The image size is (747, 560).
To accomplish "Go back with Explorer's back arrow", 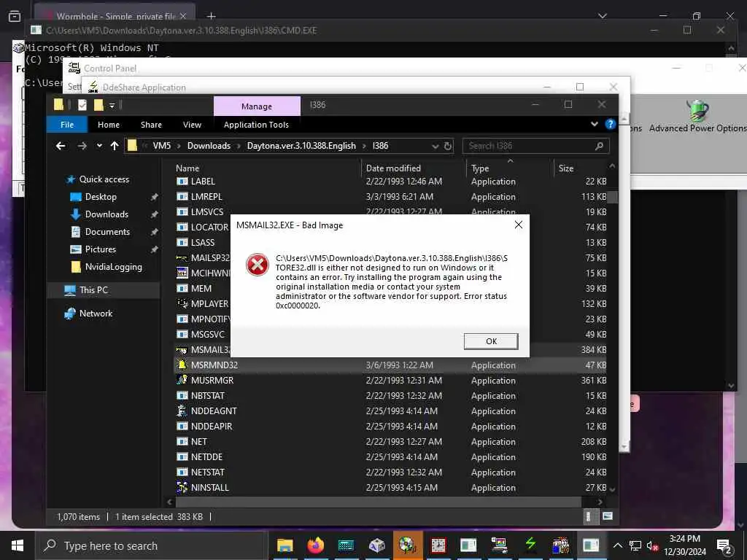I will (61, 146).
